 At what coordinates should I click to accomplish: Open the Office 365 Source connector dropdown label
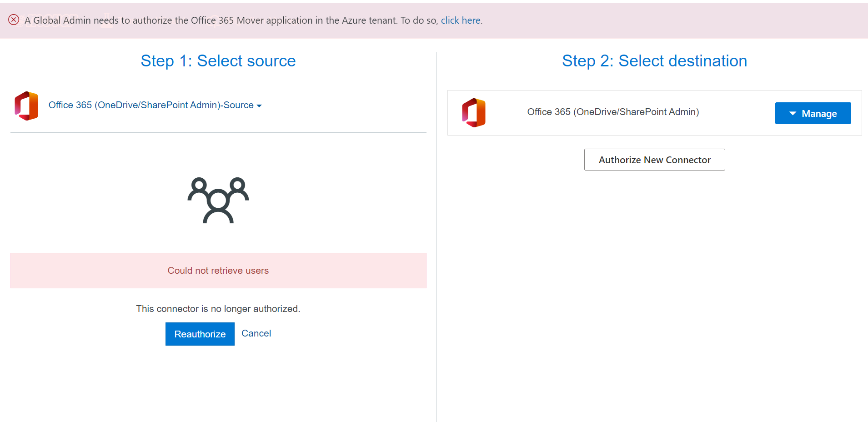click(x=151, y=105)
